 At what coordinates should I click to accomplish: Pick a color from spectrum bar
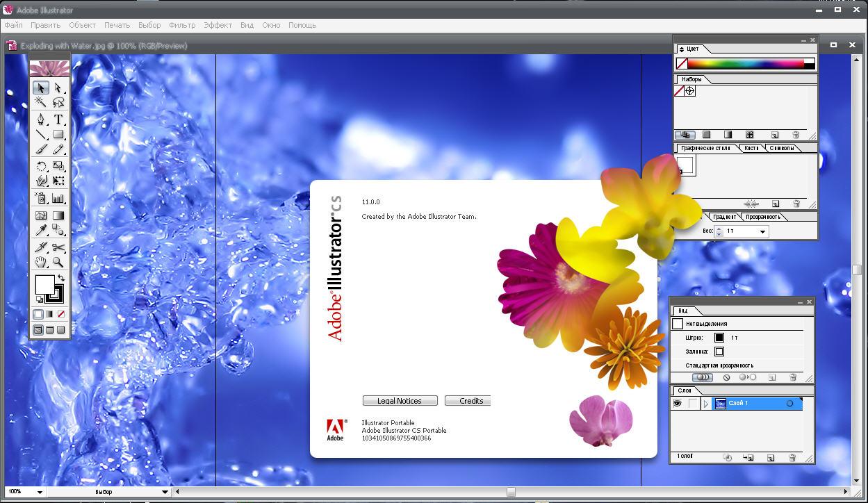coord(746,63)
